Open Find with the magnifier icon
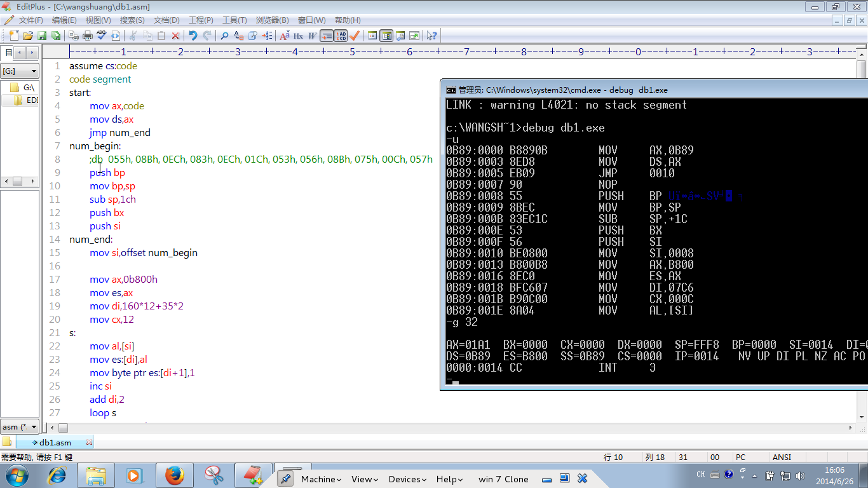 (225, 36)
